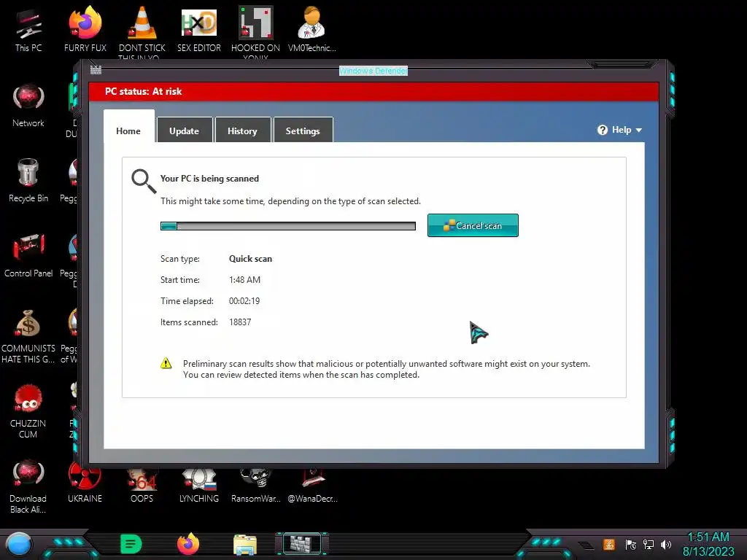Click the Windows Defender wall taskbar button
Viewport: 747px width, 560px height.
coord(301,543)
